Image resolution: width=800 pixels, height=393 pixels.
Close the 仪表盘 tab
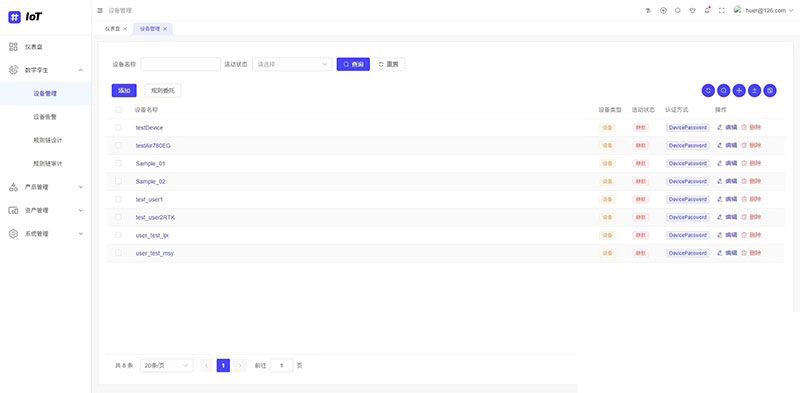click(x=125, y=29)
